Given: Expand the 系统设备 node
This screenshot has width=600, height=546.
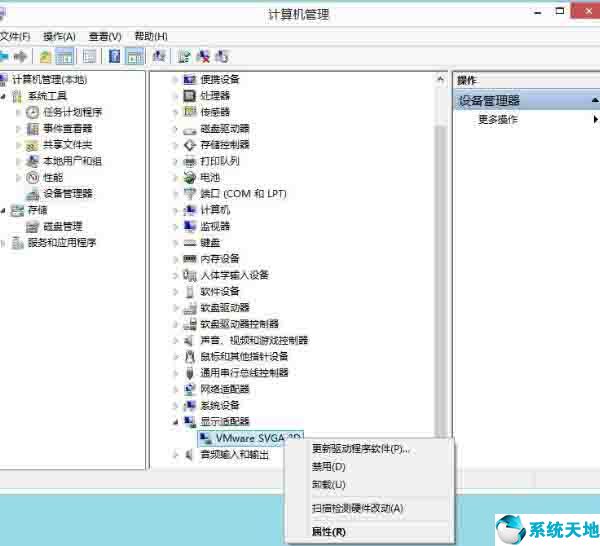Looking at the screenshot, I should click(x=176, y=406).
